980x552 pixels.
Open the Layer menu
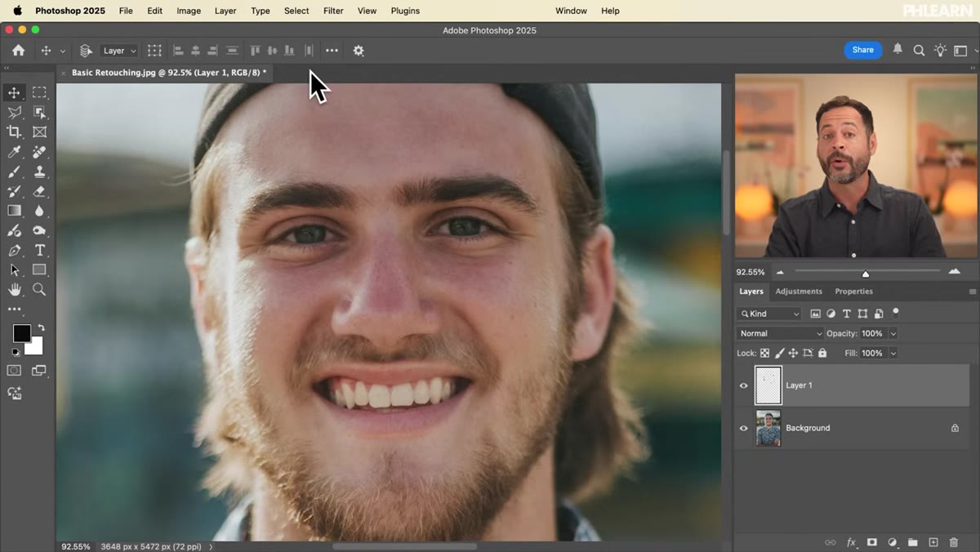pos(225,11)
